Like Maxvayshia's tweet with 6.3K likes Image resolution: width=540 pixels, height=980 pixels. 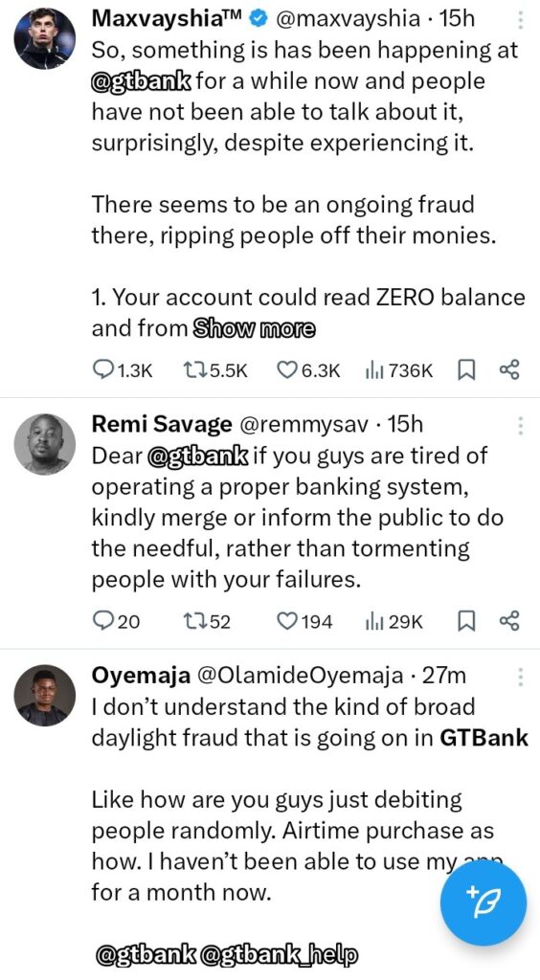tap(308, 371)
